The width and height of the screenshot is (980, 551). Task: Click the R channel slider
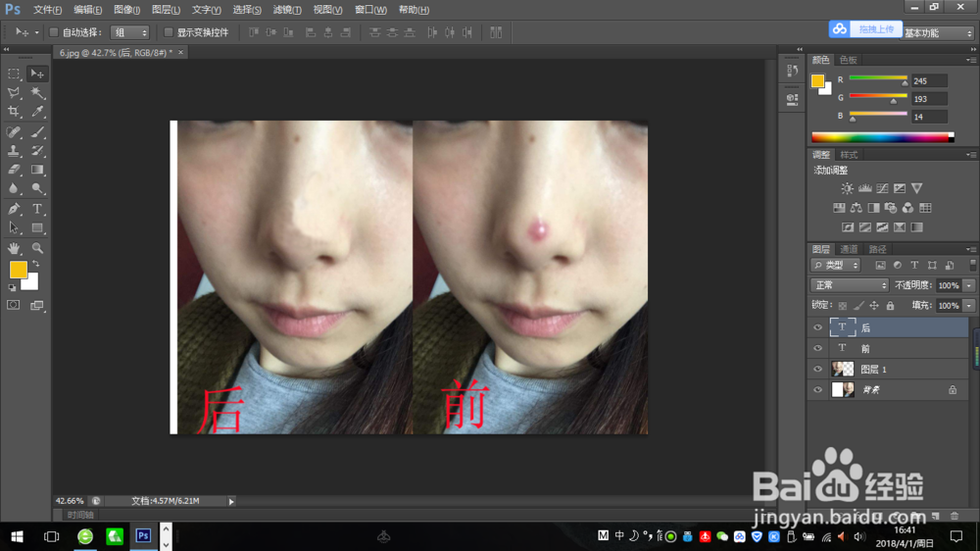click(x=878, y=79)
